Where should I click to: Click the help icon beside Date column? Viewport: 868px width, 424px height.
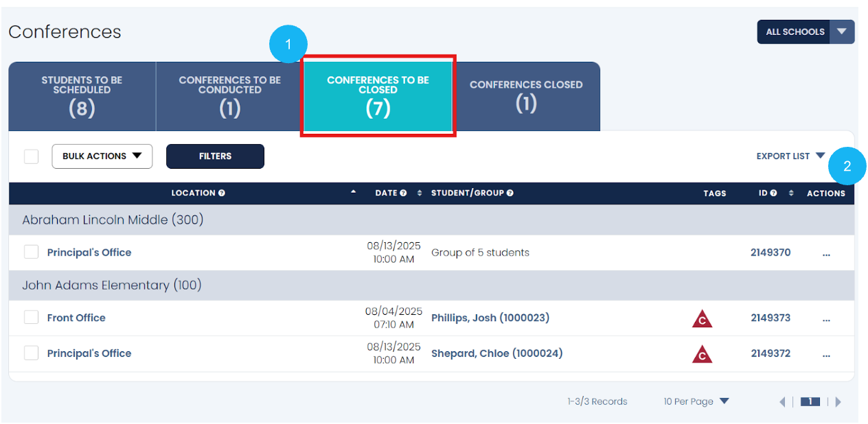point(404,193)
